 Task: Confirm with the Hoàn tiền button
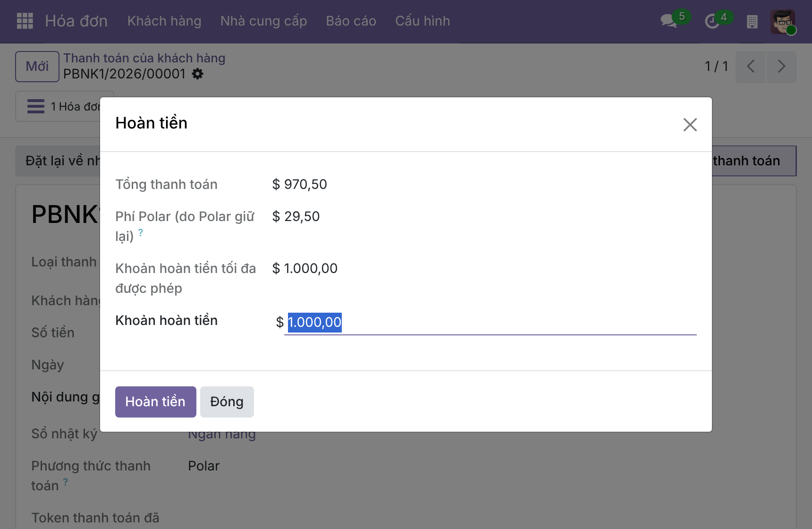pos(156,401)
